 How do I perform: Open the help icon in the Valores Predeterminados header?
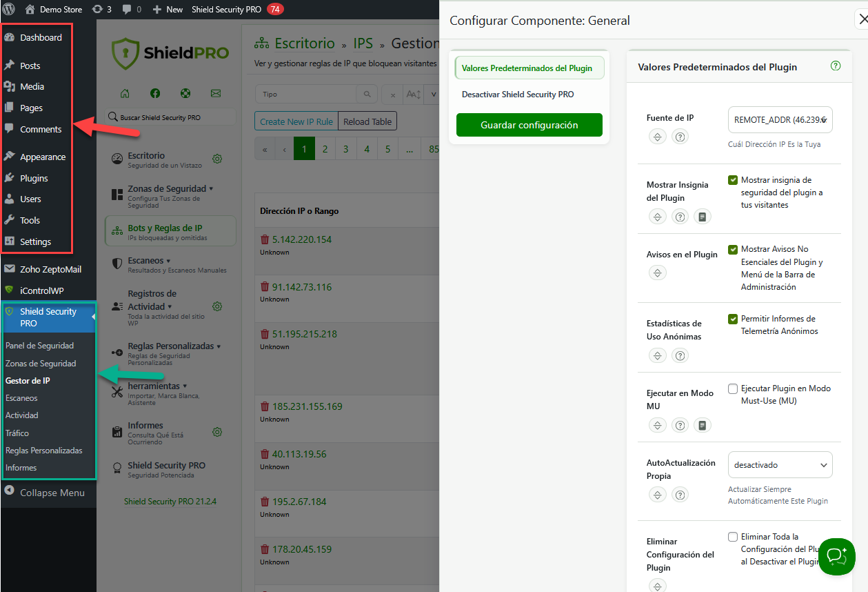836,66
